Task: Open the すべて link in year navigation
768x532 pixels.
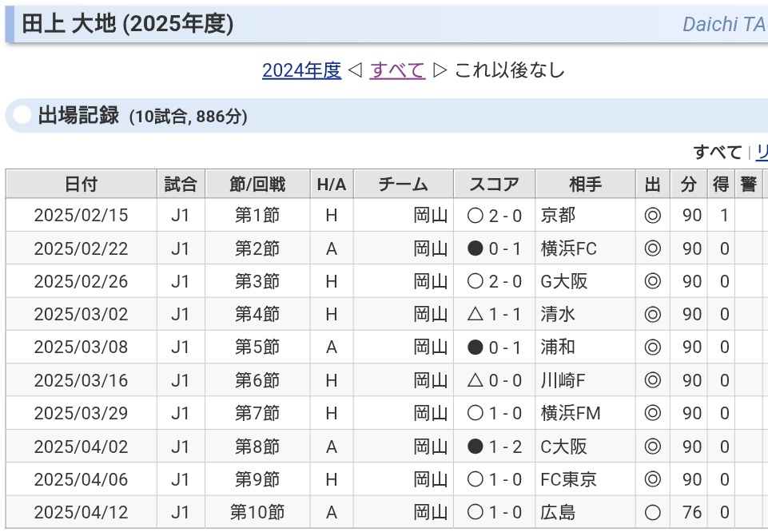Action: pyautogui.click(x=397, y=70)
